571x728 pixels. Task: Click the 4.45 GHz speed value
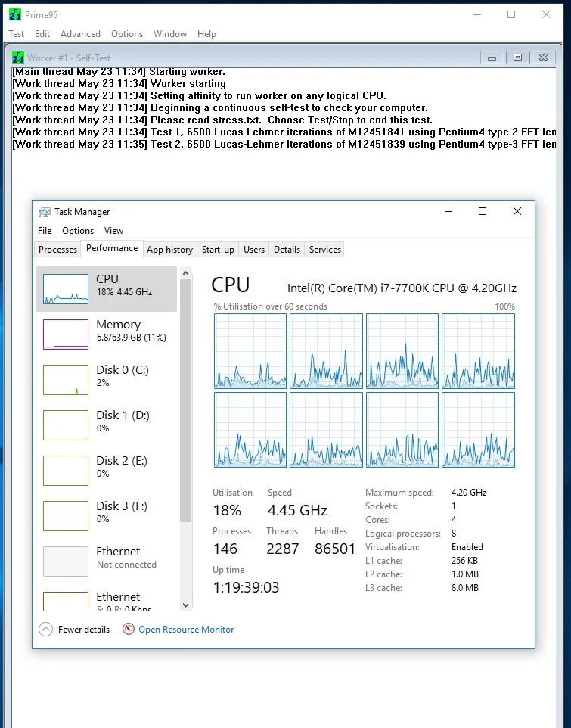(297, 510)
